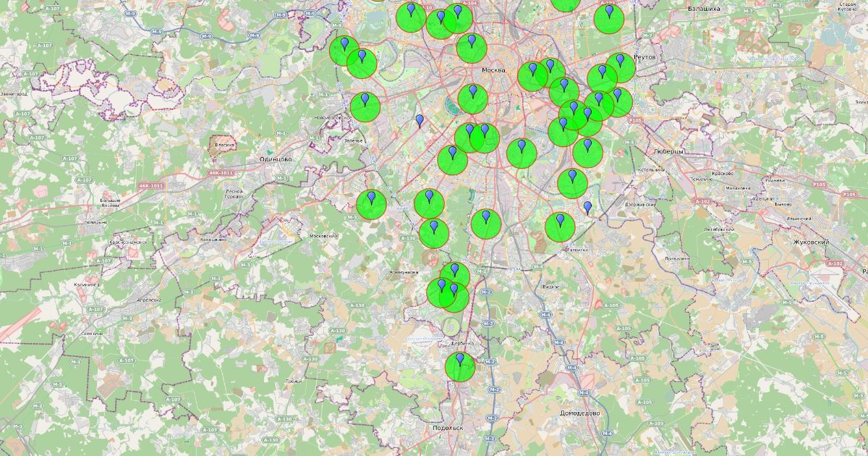Click the Родники label
The image size is (868, 456).
coord(775,180)
